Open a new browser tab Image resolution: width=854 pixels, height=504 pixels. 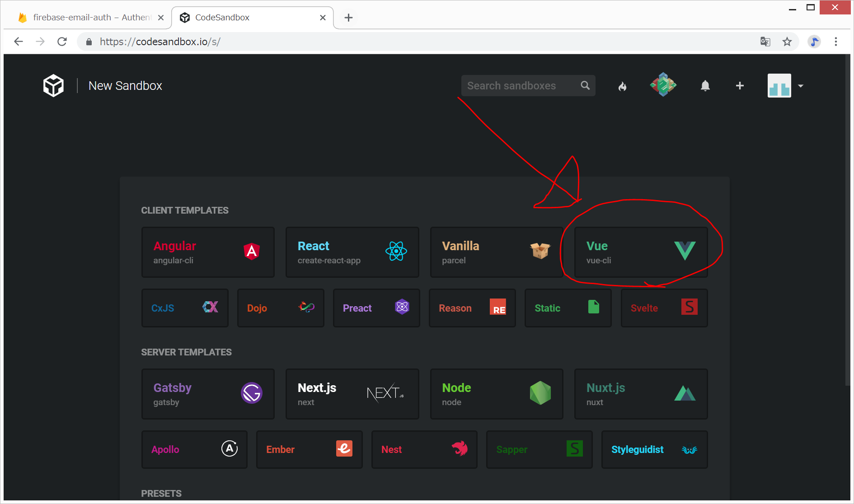tap(348, 18)
